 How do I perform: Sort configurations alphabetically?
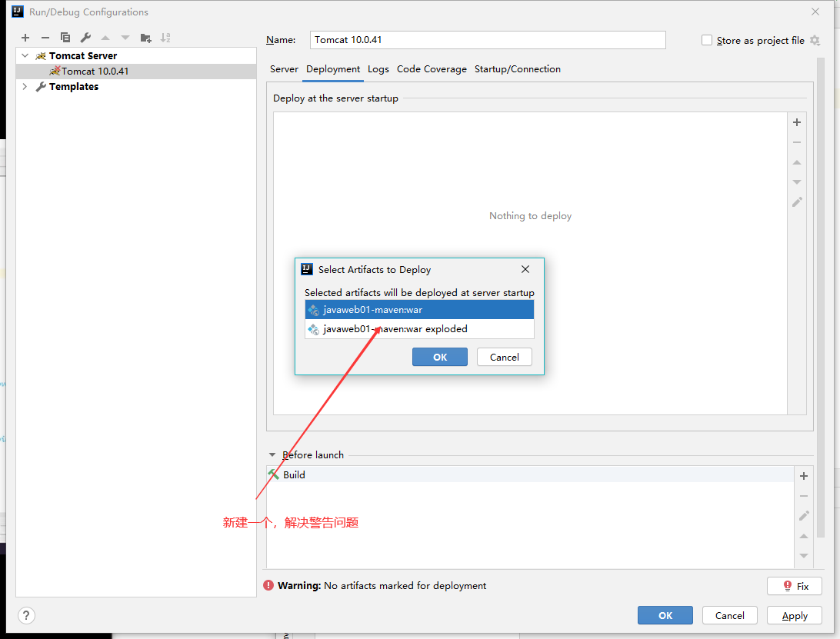coord(165,38)
